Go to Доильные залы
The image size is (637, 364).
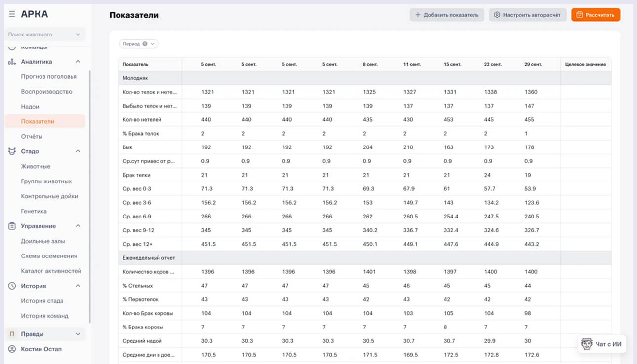pos(43,241)
